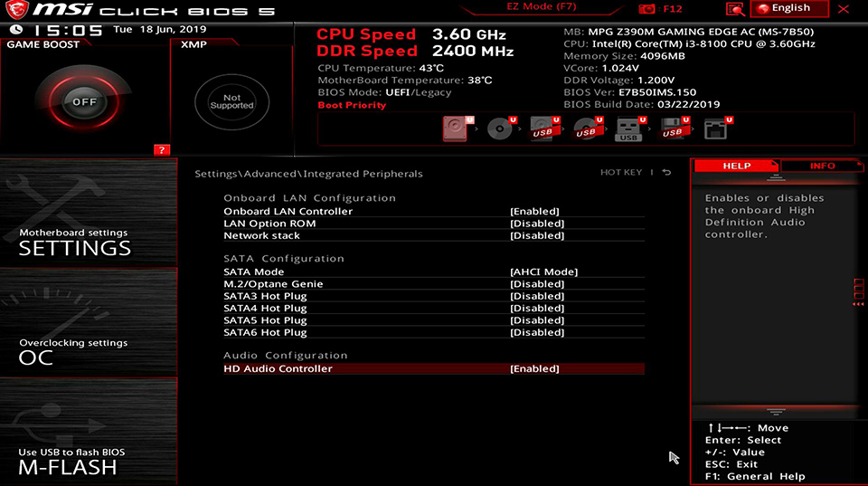
Task: Change LAN Option ROM Disabled value
Action: [537, 224]
